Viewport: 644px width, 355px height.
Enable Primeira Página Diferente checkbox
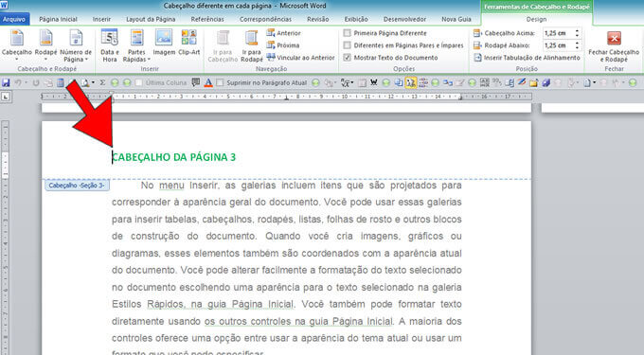point(347,33)
